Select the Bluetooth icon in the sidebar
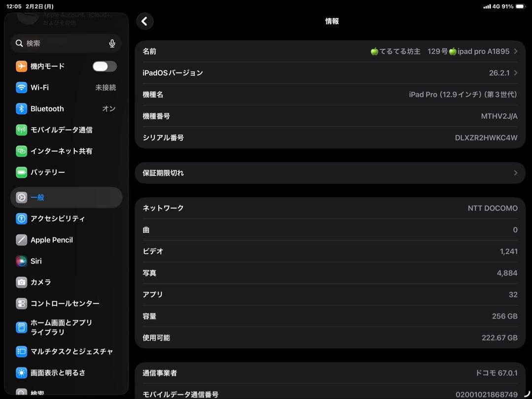 click(x=22, y=109)
